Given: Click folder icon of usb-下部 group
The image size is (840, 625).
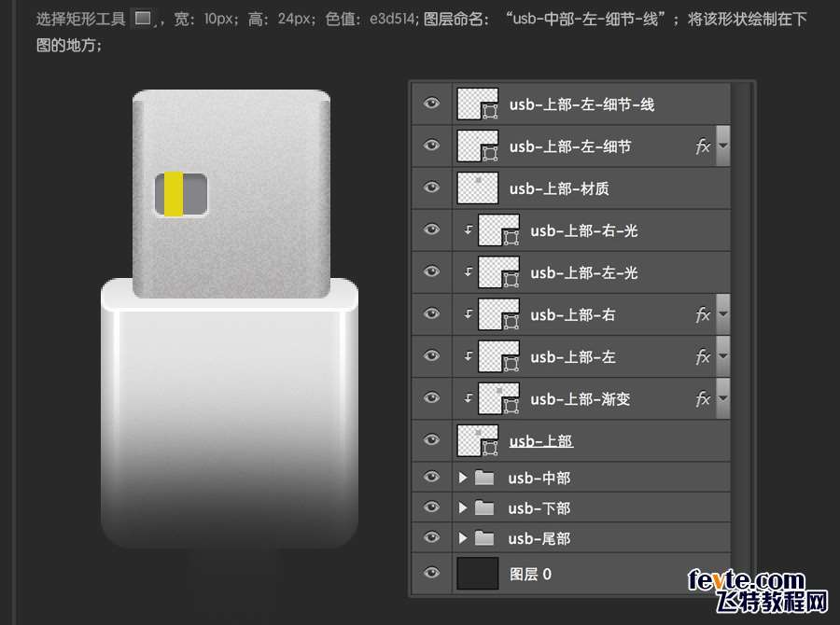Looking at the screenshot, I should point(484,507).
